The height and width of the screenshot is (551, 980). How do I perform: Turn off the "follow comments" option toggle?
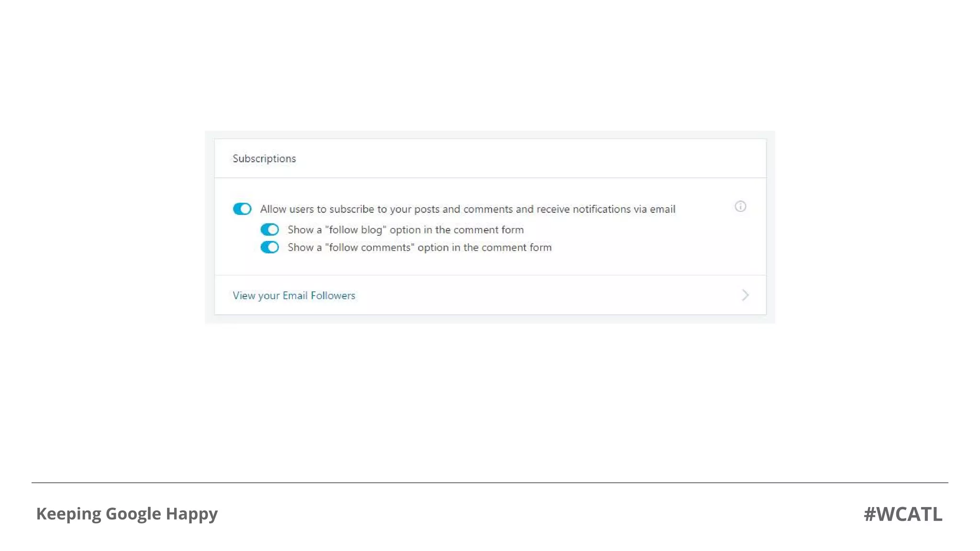click(269, 247)
